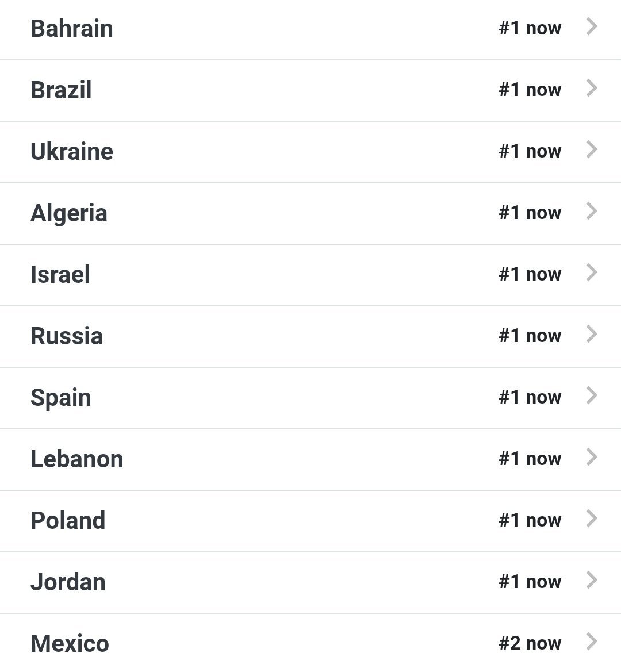Click the chevron next to Ukraine
This screenshot has height=672, width=621.
coord(592,149)
